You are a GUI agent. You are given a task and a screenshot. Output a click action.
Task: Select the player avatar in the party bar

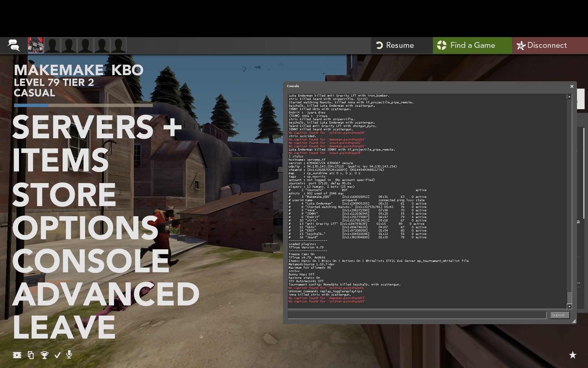coord(36,45)
